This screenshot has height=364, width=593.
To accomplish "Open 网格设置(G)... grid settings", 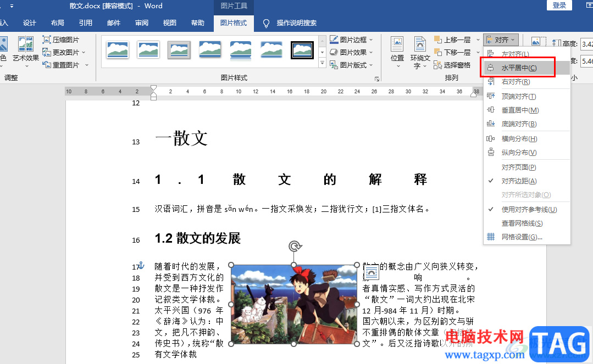I will [x=527, y=237].
